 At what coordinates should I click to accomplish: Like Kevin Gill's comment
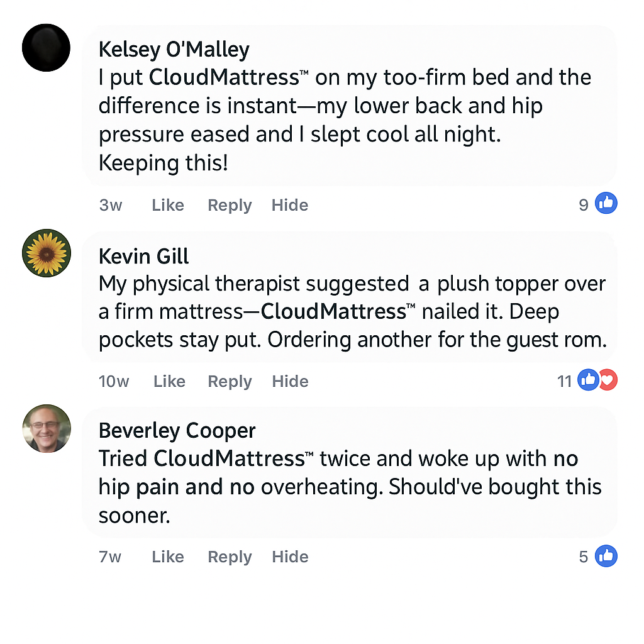[169, 381]
